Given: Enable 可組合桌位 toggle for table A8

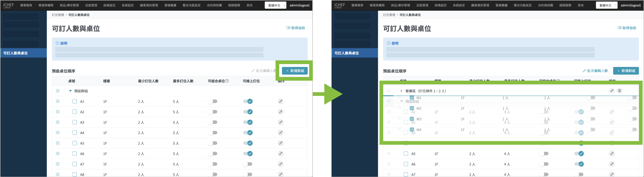Looking at the screenshot, I should (x=213, y=174).
